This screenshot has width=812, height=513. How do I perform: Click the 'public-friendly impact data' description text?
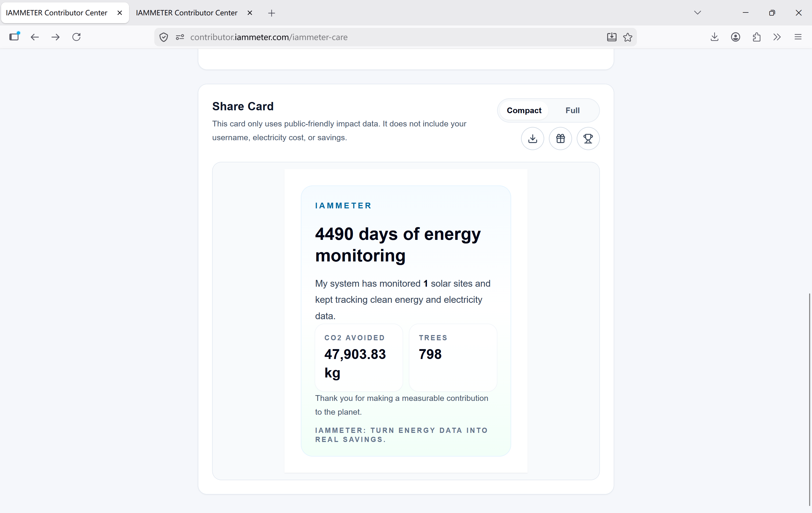tap(339, 130)
